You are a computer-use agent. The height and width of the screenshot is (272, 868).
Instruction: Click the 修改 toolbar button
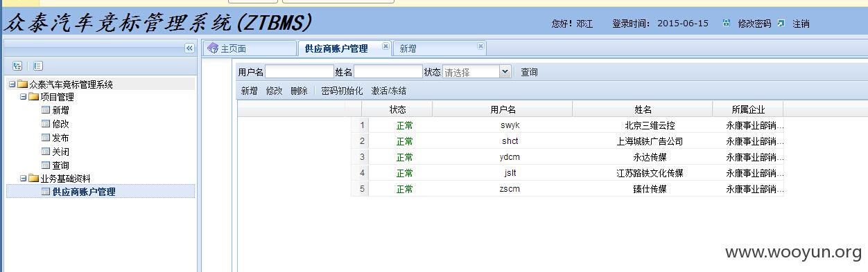point(274,91)
